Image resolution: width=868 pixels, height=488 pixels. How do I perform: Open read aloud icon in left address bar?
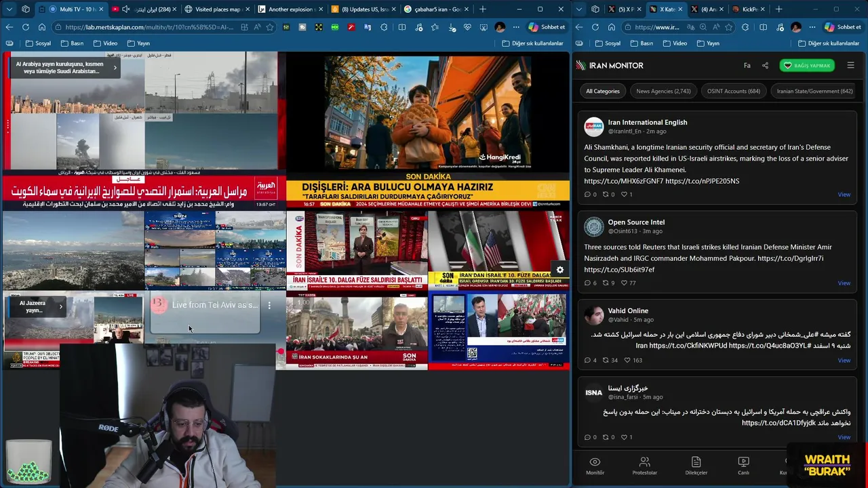click(257, 27)
